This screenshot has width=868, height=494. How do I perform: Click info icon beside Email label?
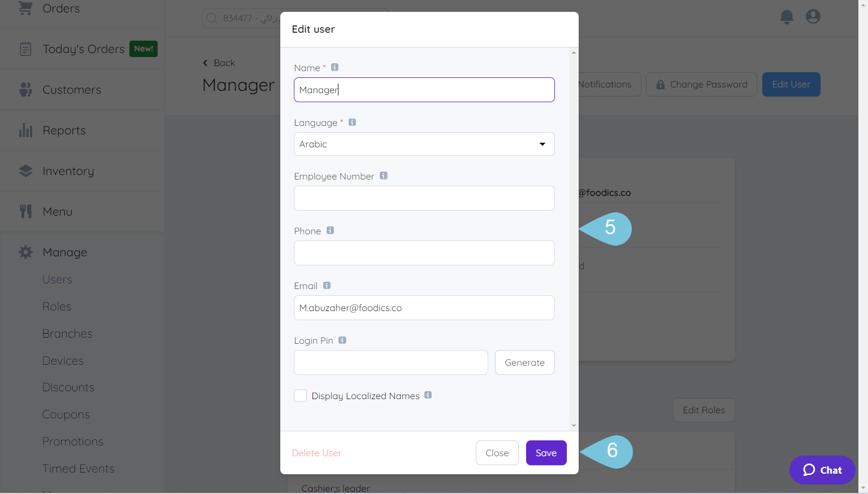point(327,285)
